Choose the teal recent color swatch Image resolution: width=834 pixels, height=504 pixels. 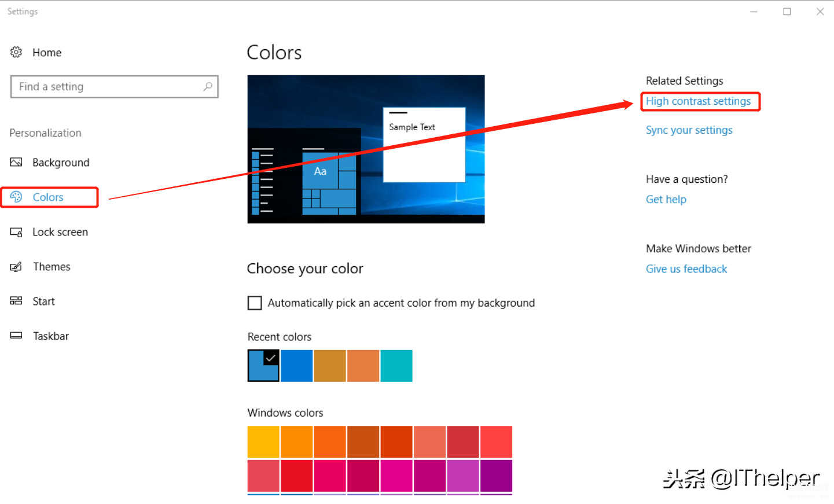coord(396,366)
